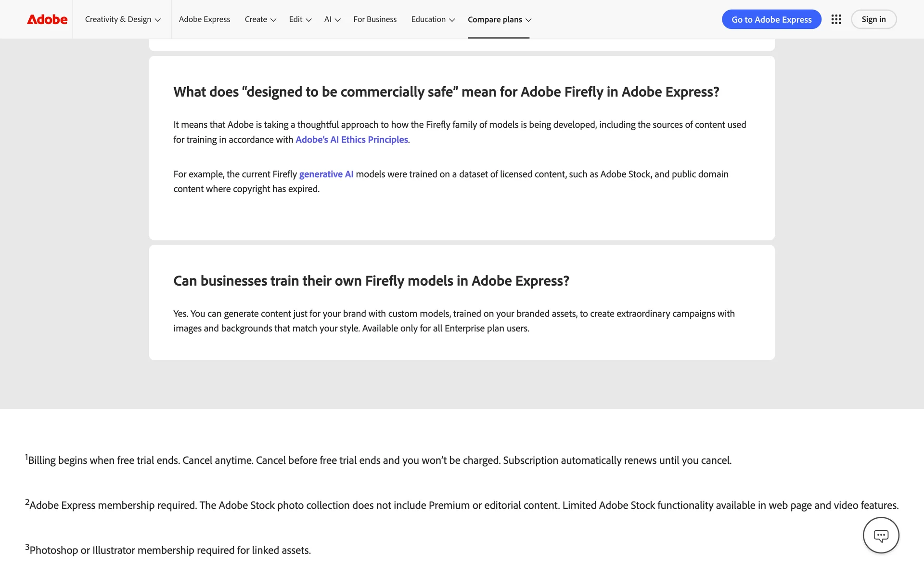Viewport: 924px width, 578px height.
Task: Expand the Education dropdown
Action: pos(433,19)
